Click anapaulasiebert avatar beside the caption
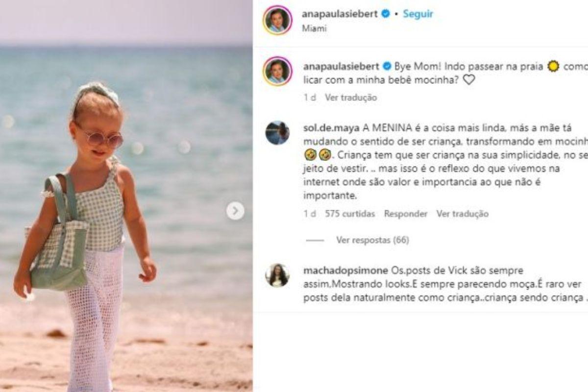588x392 pixels. (x=277, y=71)
